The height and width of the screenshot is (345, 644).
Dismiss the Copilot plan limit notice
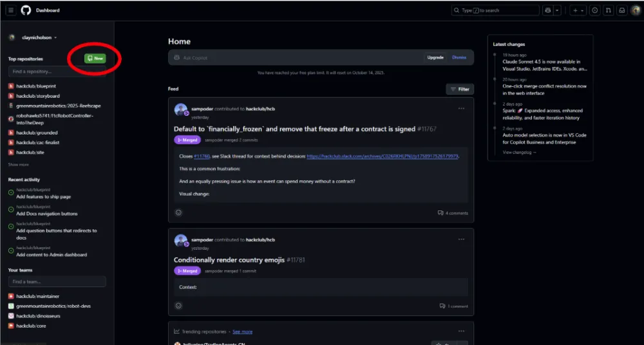[x=459, y=57]
